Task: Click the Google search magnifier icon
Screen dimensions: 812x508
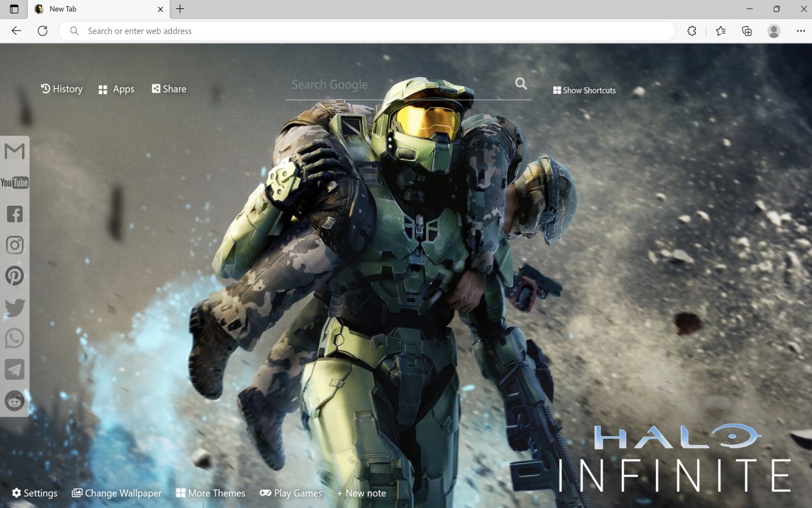Action: tap(521, 84)
